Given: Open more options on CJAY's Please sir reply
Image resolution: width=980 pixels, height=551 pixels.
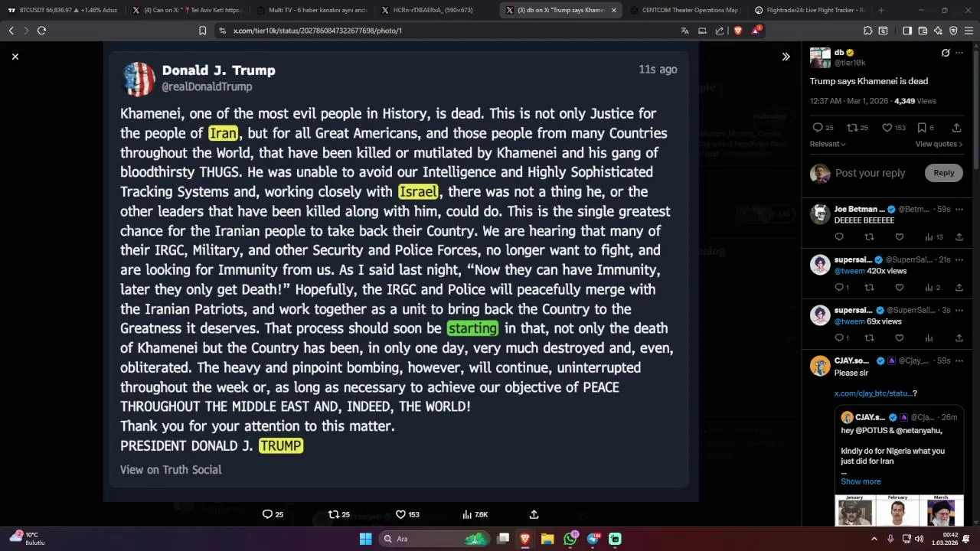Looking at the screenshot, I should coord(959,360).
